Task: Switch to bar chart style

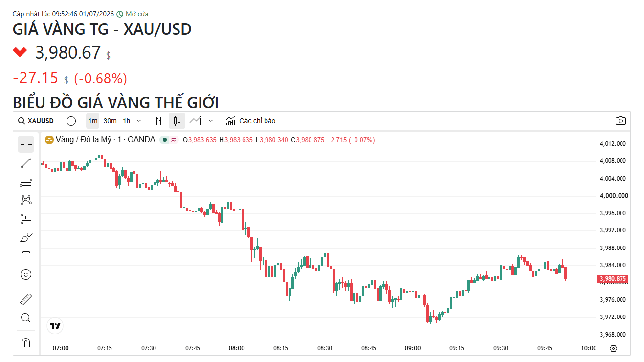Action: [x=158, y=121]
